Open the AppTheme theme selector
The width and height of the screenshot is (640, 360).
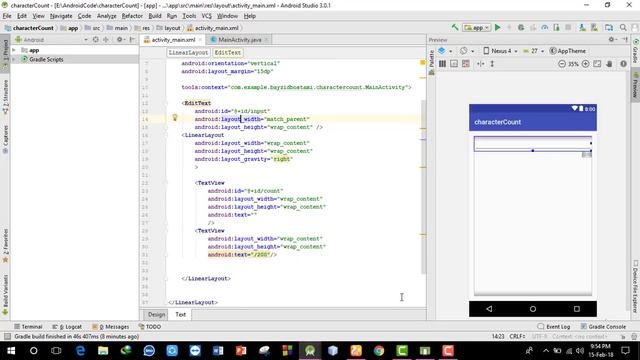coord(568,51)
